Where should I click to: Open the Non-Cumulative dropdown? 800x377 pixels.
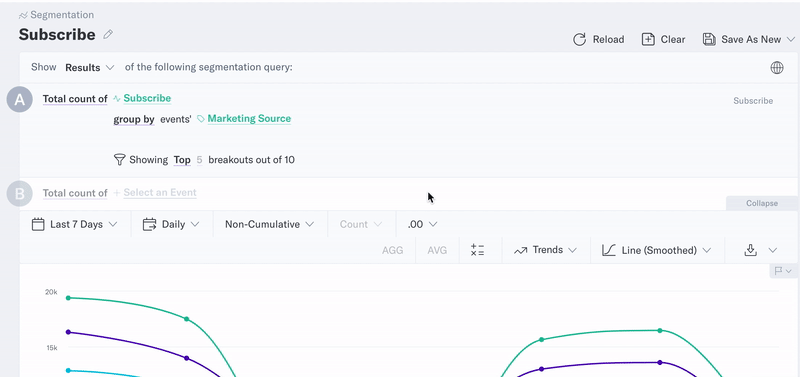pos(269,224)
